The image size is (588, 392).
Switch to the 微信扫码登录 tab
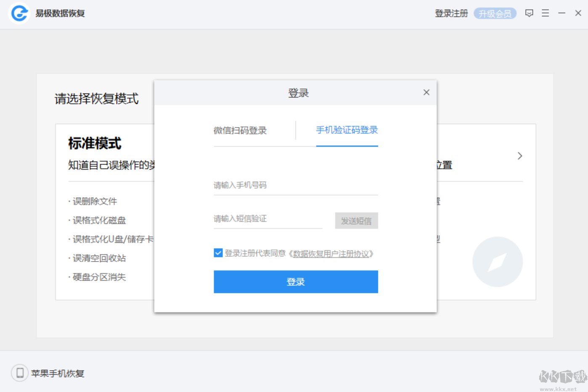pos(240,130)
